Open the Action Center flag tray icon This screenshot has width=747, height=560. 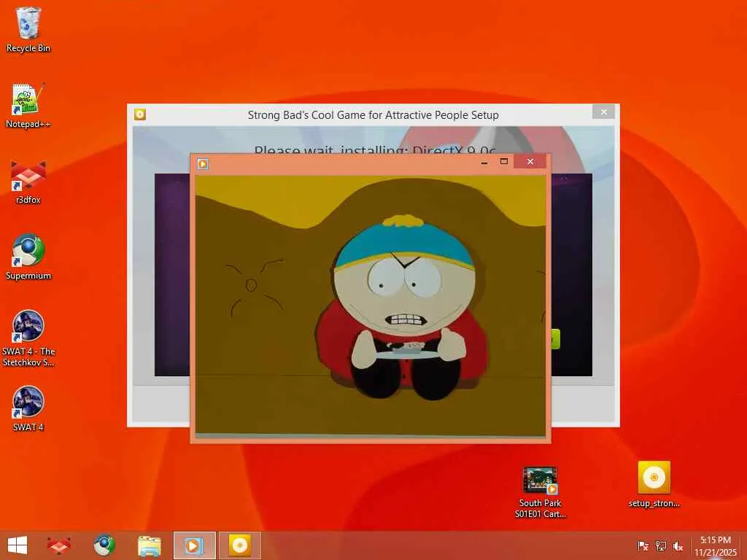[x=643, y=545]
